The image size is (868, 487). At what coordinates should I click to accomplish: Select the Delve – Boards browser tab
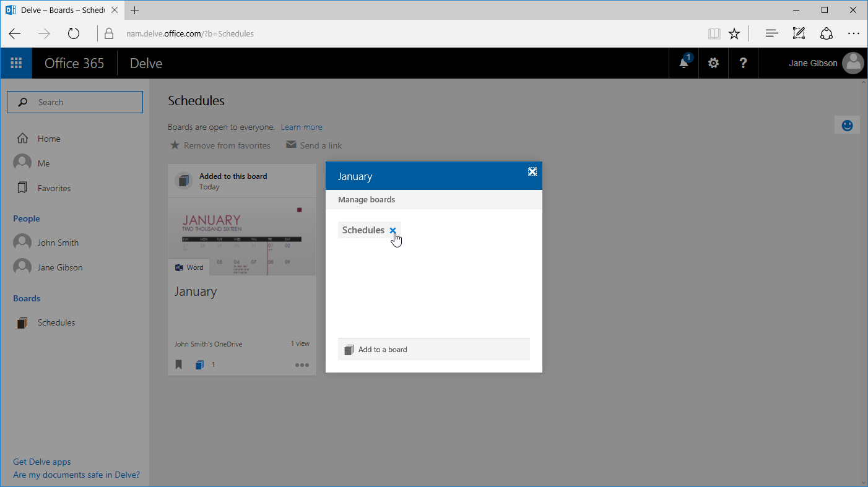[x=62, y=10]
